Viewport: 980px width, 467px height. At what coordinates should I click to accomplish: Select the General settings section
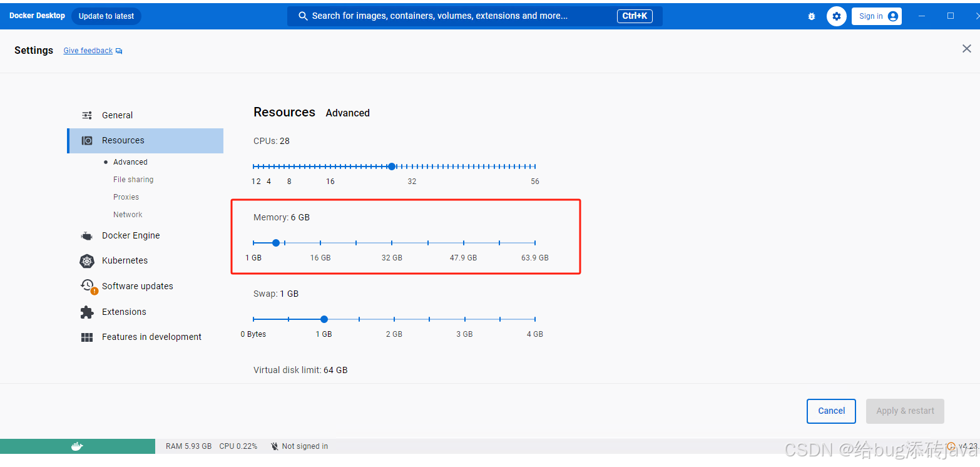click(117, 115)
